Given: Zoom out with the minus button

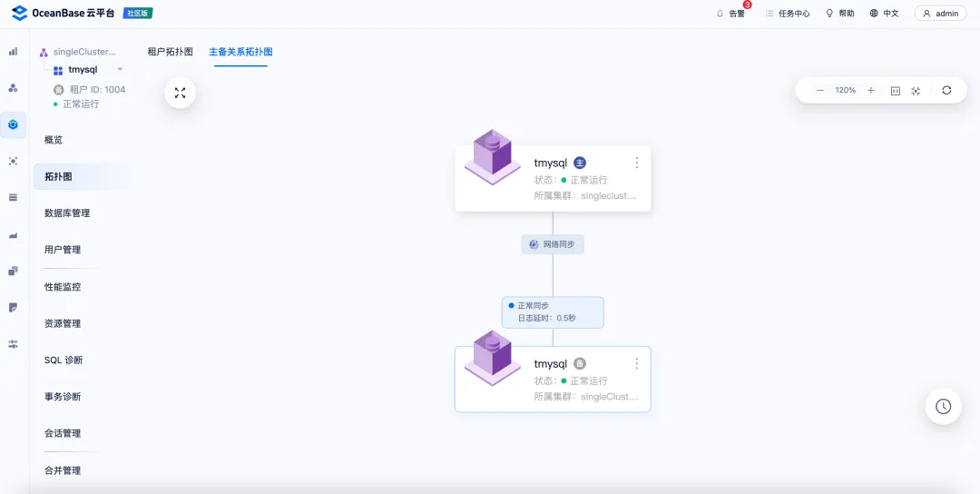Looking at the screenshot, I should pyautogui.click(x=820, y=91).
